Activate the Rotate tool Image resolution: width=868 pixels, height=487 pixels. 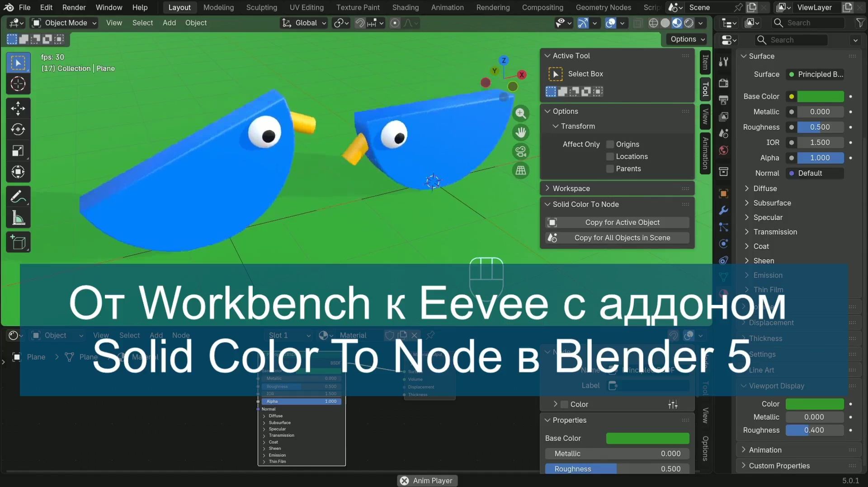tap(18, 129)
